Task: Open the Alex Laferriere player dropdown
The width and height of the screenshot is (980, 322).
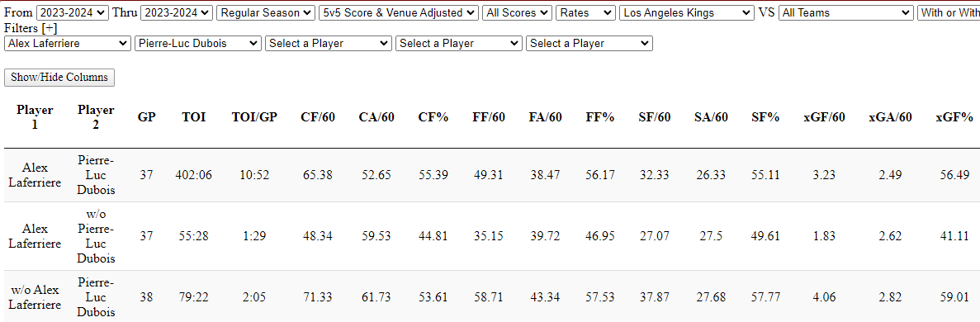Action: pos(67,44)
